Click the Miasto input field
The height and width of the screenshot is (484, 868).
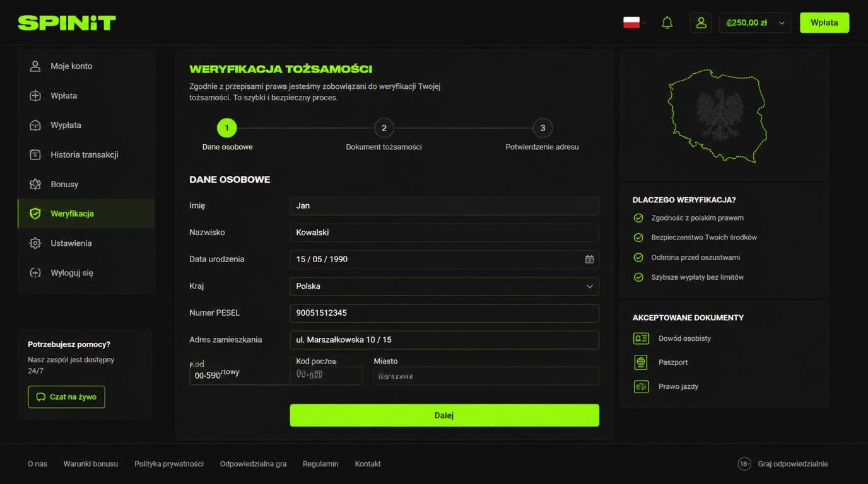click(486, 376)
